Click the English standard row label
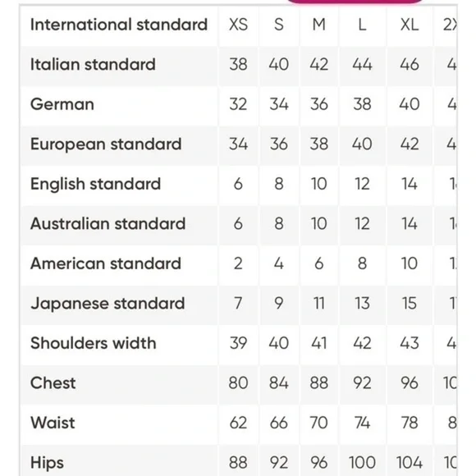 tap(96, 184)
